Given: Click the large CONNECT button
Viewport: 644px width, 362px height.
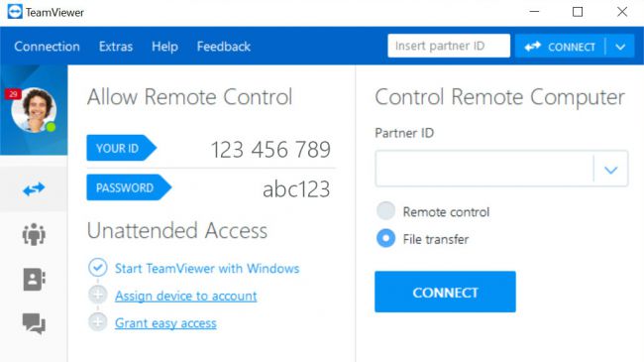Looking at the screenshot, I should [445, 292].
